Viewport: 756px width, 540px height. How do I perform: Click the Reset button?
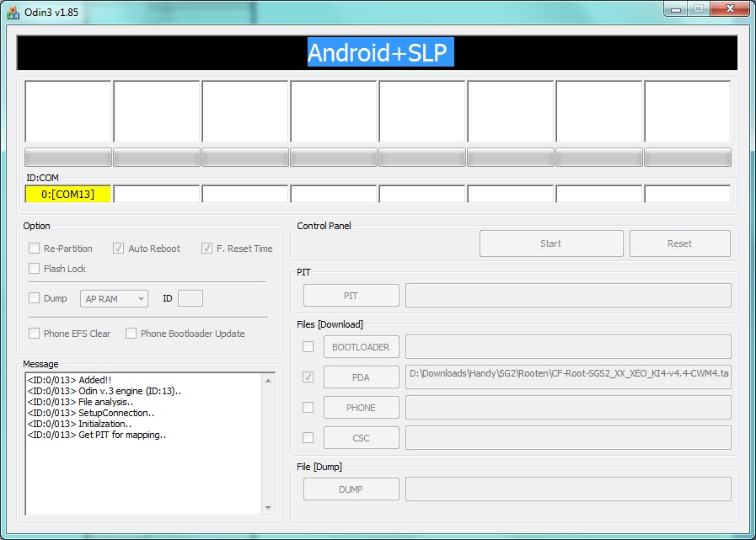(680, 243)
